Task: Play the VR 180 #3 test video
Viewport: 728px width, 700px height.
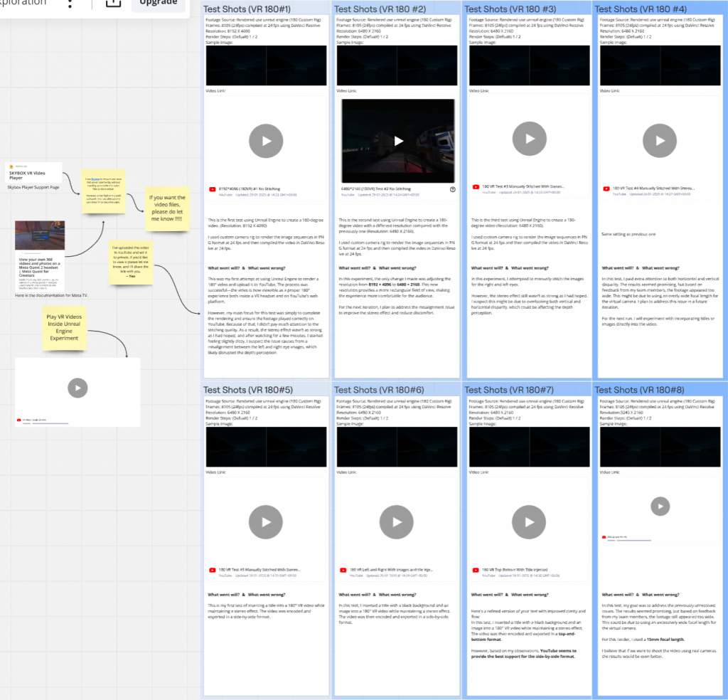Action: click(529, 139)
